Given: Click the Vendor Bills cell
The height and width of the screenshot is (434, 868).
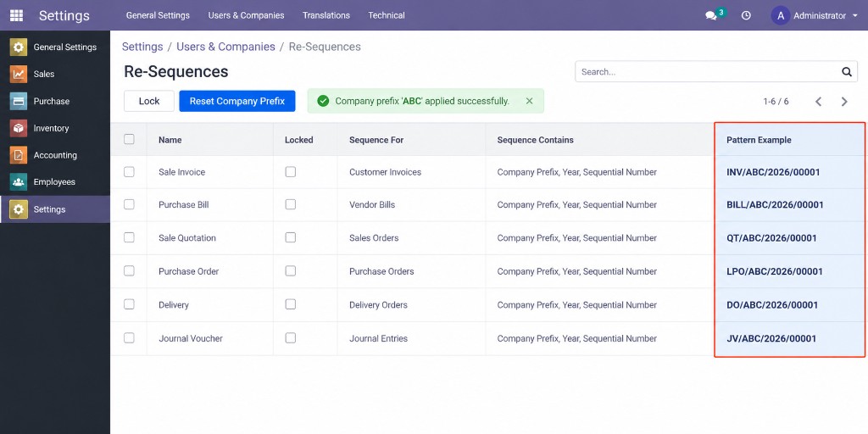Looking at the screenshot, I should point(372,205).
